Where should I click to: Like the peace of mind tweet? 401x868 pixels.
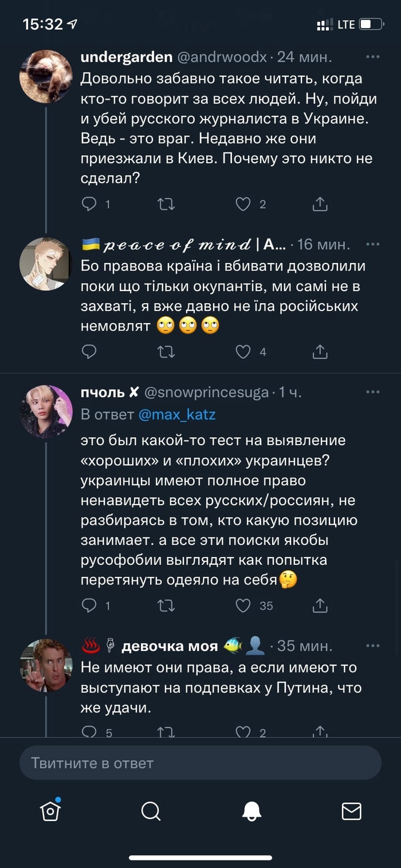click(243, 351)
